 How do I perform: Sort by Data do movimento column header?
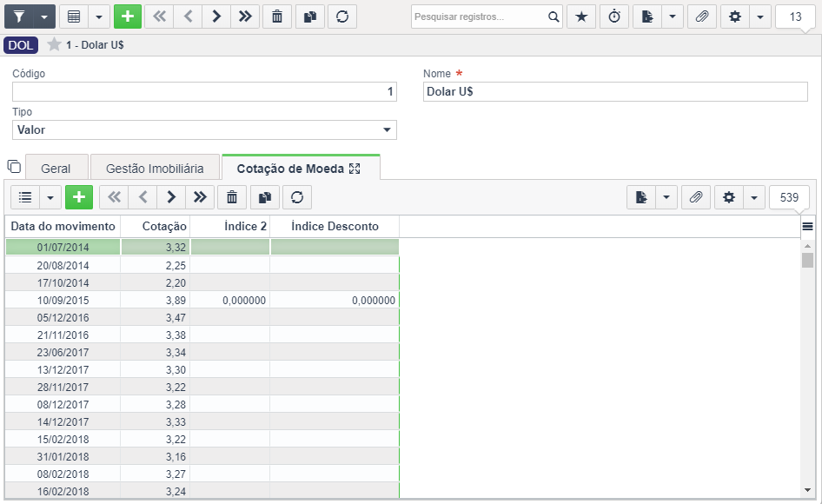(63, 227)
